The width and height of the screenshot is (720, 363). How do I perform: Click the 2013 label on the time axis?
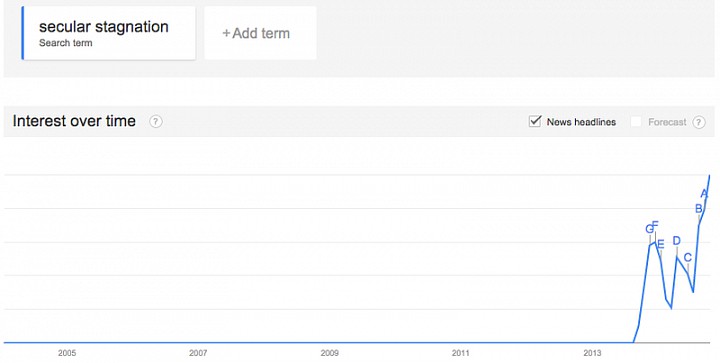pos(592,353)
